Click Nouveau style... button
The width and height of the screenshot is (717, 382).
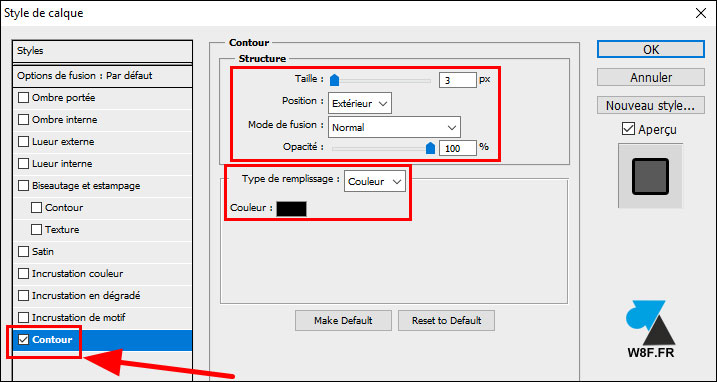651,106
